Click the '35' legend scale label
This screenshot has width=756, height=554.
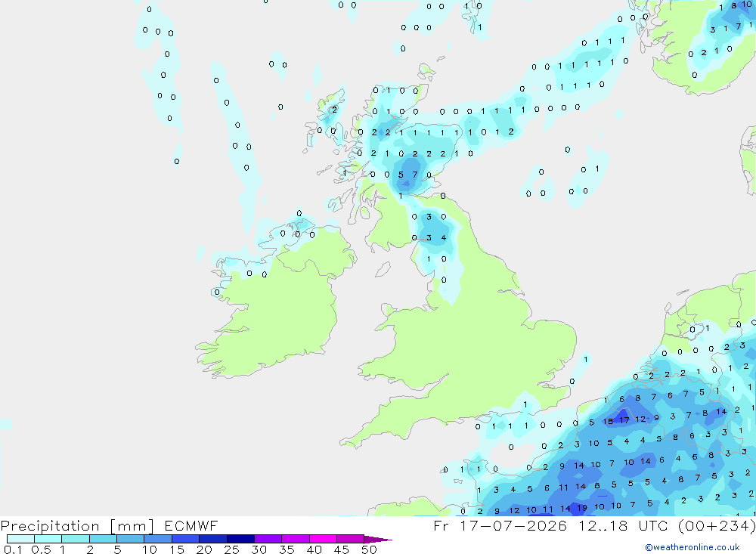click(x=287, y=549)
